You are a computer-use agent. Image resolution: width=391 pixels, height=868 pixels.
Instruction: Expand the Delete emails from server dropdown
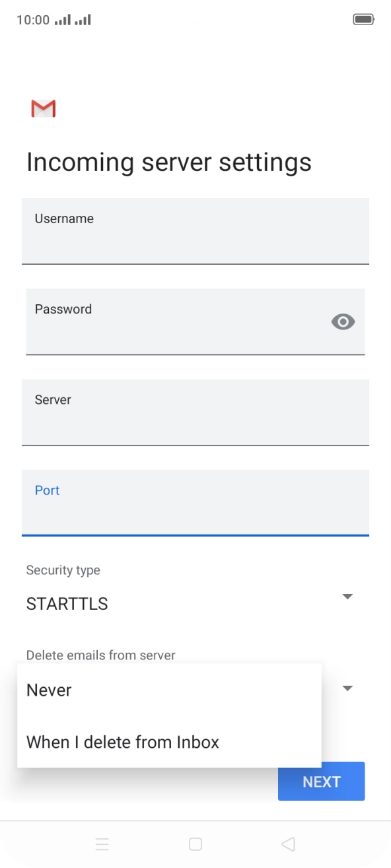coord(347,688)
